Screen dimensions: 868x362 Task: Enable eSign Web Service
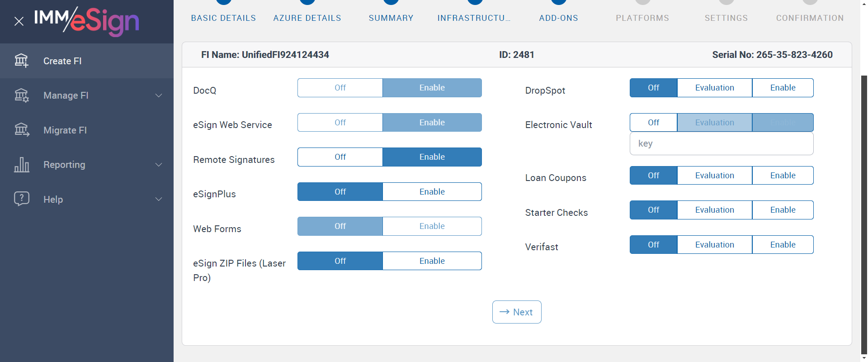pyautogui.click(x=432, y=123)
